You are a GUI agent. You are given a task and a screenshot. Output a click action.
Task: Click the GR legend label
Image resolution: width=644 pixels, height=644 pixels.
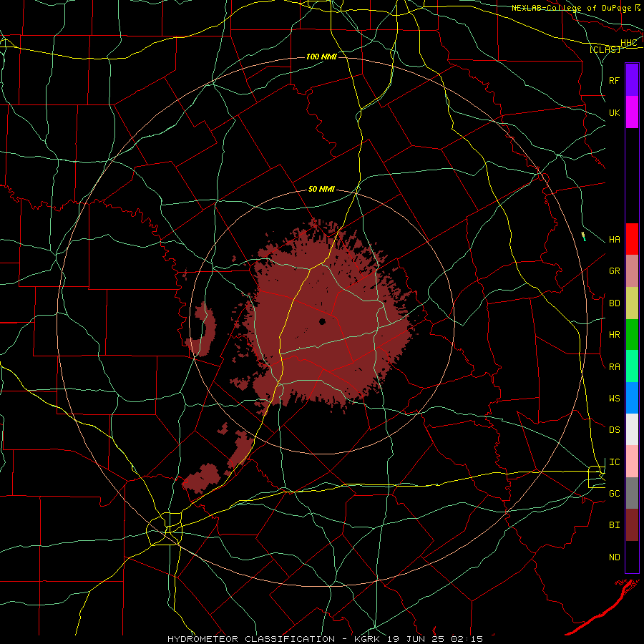pos(614,271)
